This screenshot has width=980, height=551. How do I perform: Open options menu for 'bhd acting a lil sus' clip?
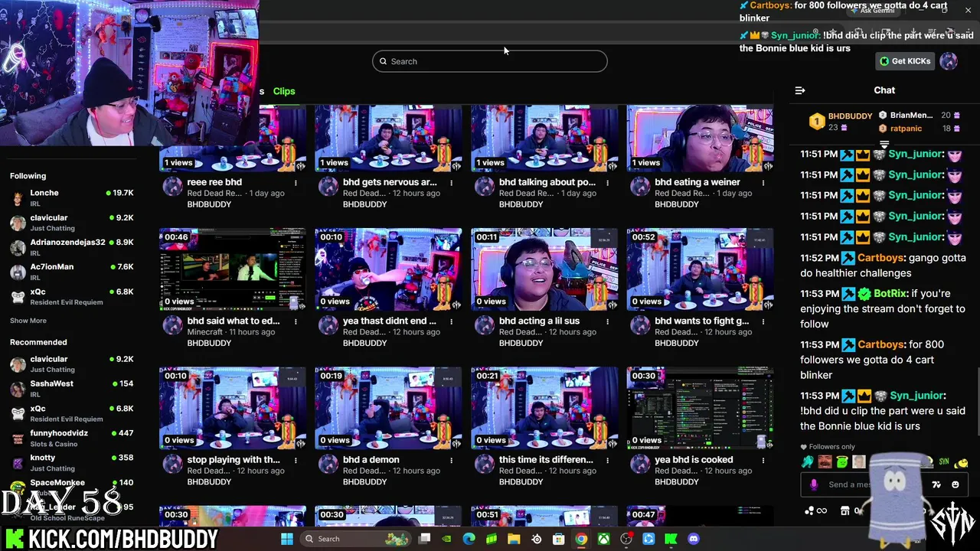(608, 321)
